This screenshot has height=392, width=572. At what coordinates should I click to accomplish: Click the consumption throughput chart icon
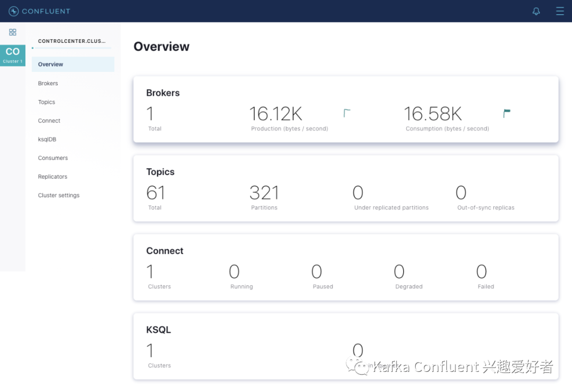[x=507, y=113]
